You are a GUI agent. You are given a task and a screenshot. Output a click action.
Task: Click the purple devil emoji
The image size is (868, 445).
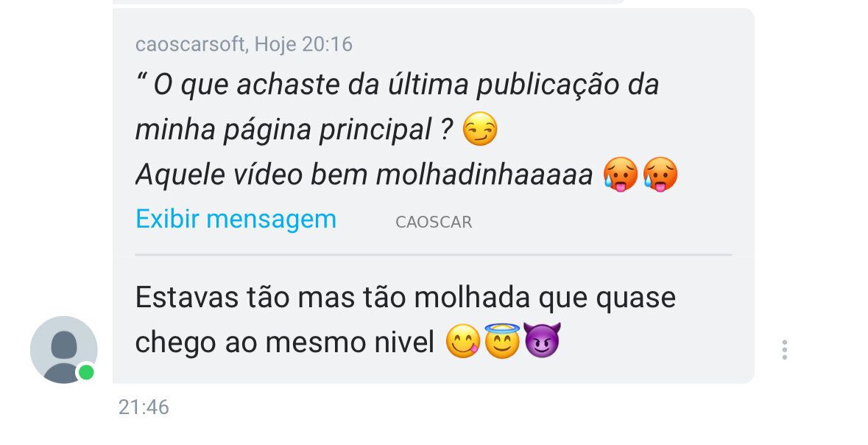(542, 340)
